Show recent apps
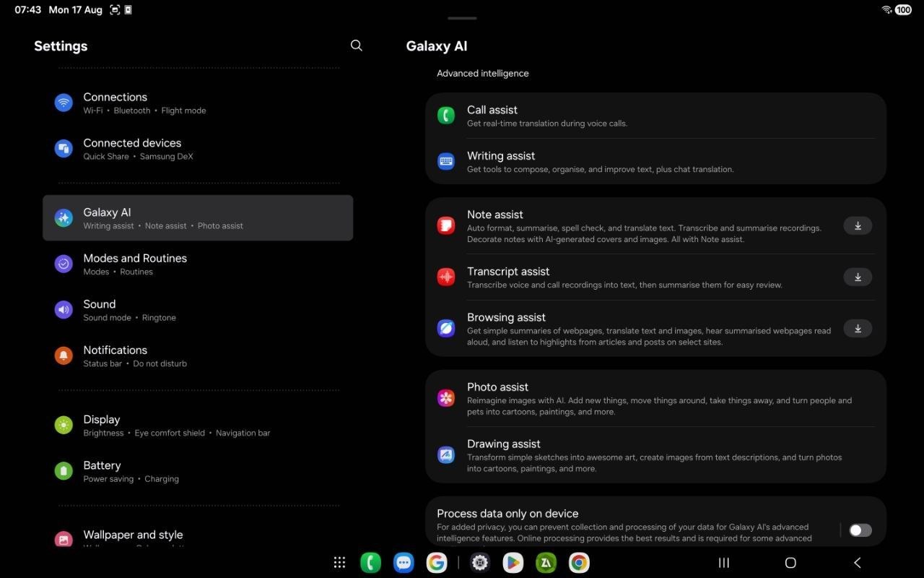Viewport: 924px width, 578px height. click(724, 562)
